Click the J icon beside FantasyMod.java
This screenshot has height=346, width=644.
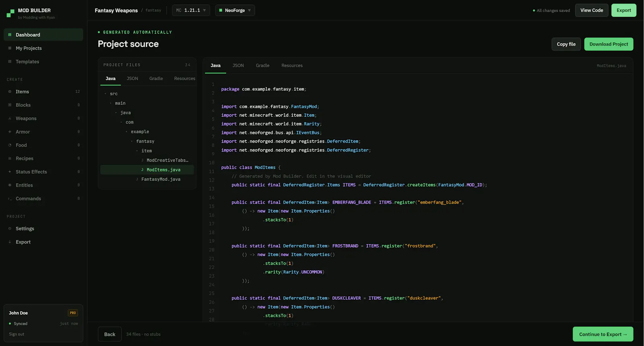[x=137, y=179]
